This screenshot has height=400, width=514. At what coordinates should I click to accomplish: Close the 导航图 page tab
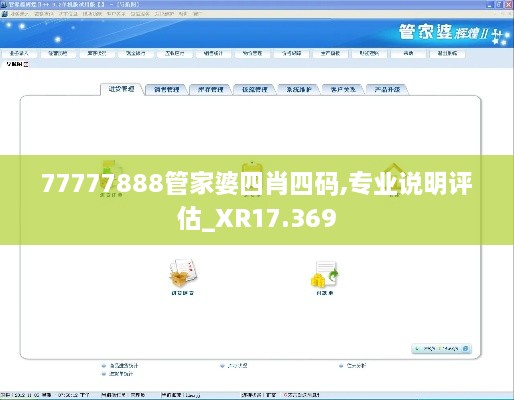[26, 64]
